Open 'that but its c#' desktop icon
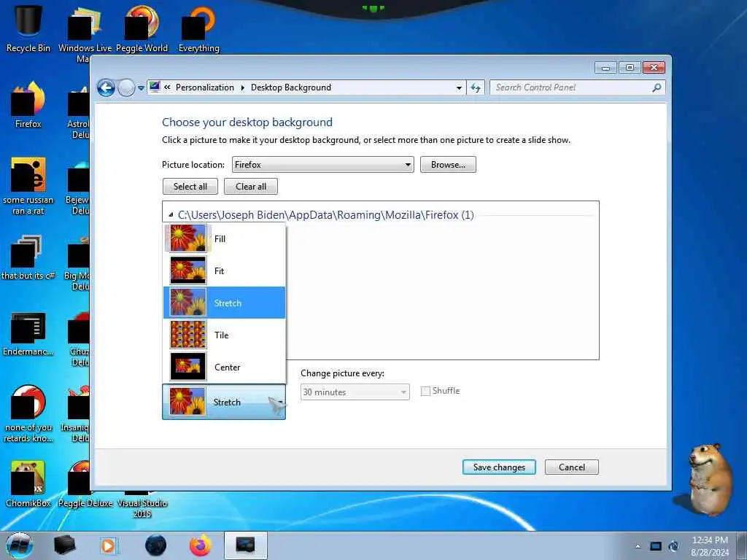 point(28,257)
